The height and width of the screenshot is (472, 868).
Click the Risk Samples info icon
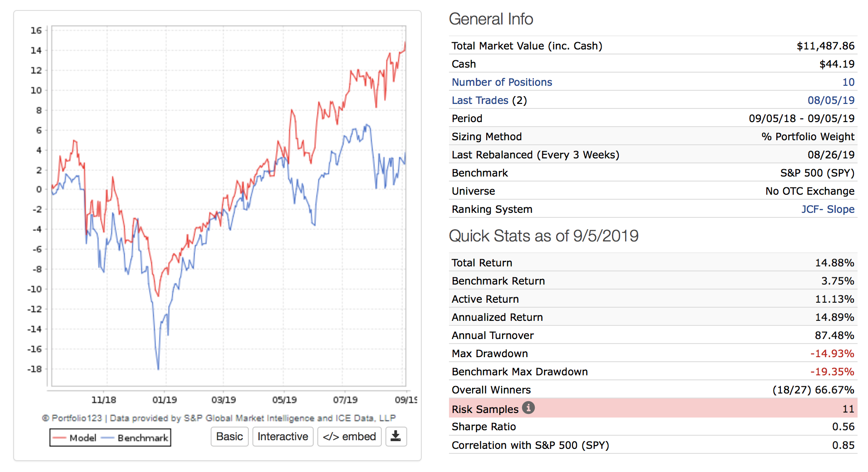(528, 408)
